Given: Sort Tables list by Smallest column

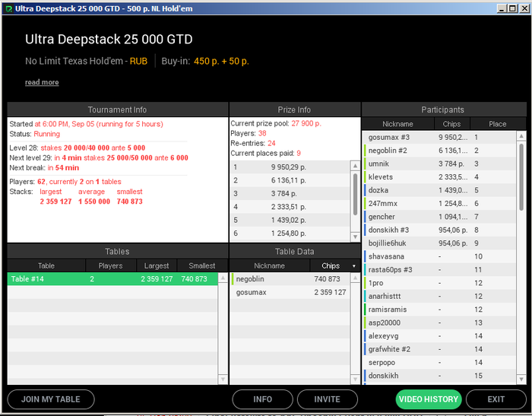Looking at the screenshot, I should pyautogui.click(x=202, y=265).
